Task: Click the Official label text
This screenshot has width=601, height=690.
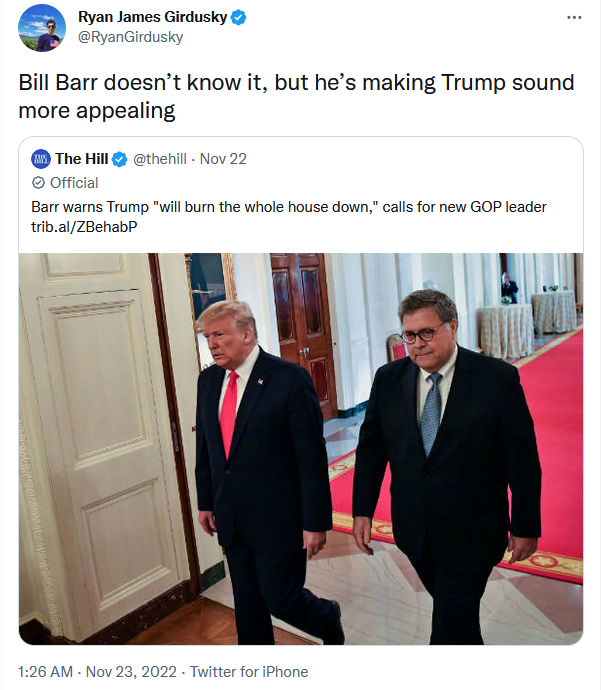Action: pos(74,183)
